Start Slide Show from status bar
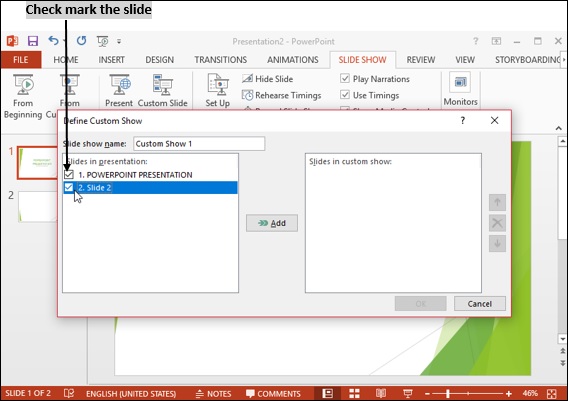568x401 pixels. click(x=408, y=393)
